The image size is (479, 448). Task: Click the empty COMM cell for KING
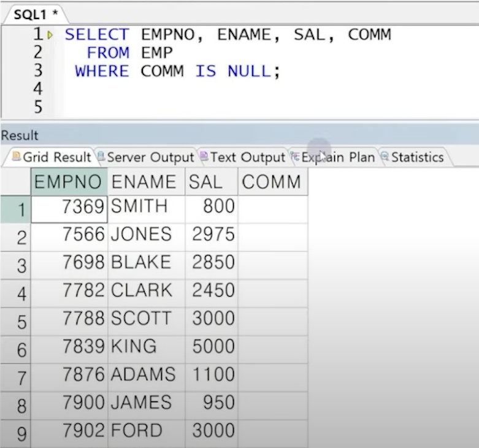(273, 350)
